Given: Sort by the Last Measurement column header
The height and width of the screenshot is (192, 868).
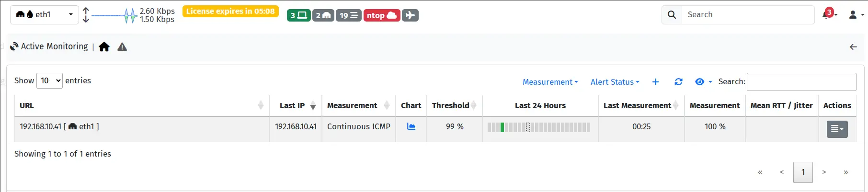Looking at the screenshot, I should click(641, 105).
